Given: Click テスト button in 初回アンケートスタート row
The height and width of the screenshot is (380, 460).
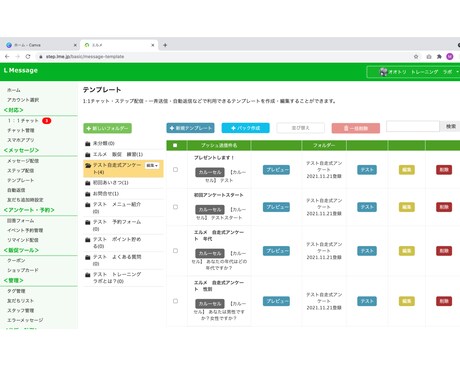Looking at the screenshot, I should pyautogui.click(x=367, y=207).
